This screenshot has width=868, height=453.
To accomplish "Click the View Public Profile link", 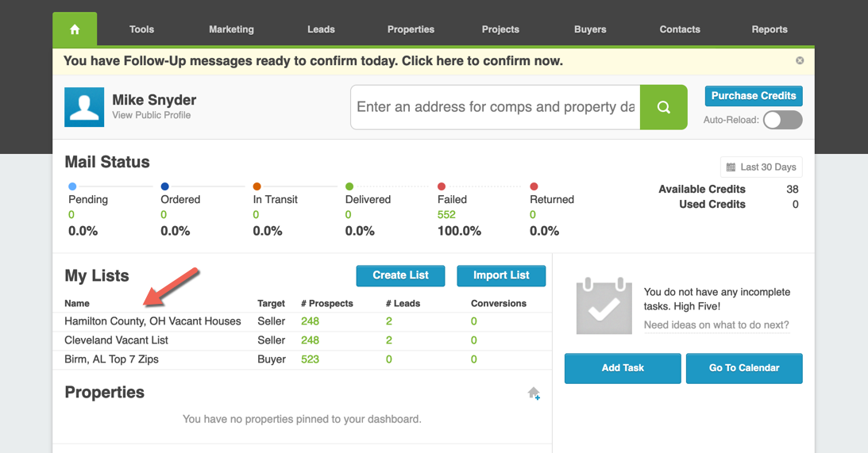I will (152, 115).
